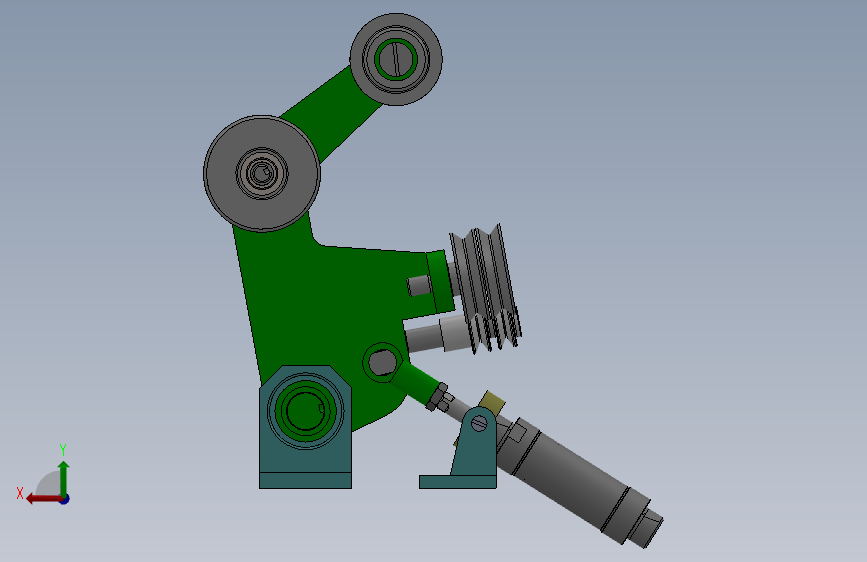Select the hub center of the large roller

point(262,174)
